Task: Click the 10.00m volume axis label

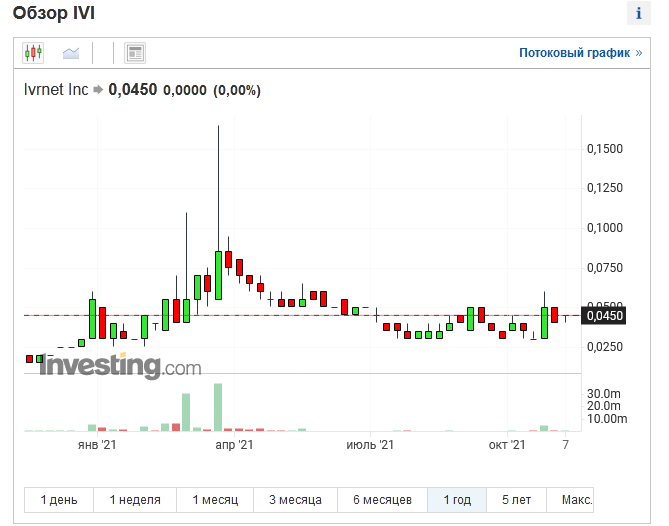Action: [607, 419]
